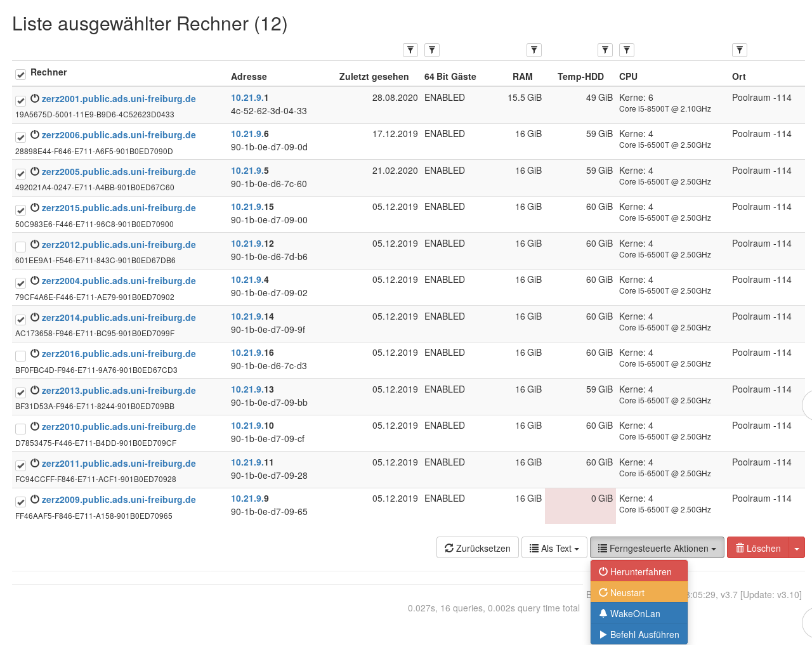Click power icon beside zerz2009 hostname

[35, 500]
